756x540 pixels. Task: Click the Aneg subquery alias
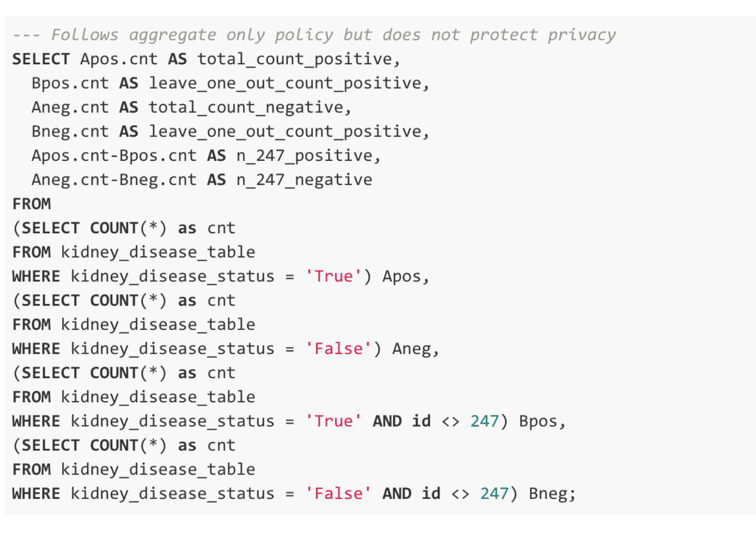[412, 349]
